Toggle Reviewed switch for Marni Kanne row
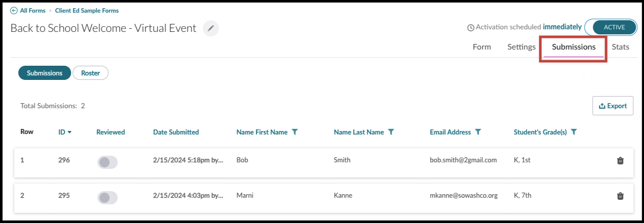644x223 pixels. click(107, 198)
